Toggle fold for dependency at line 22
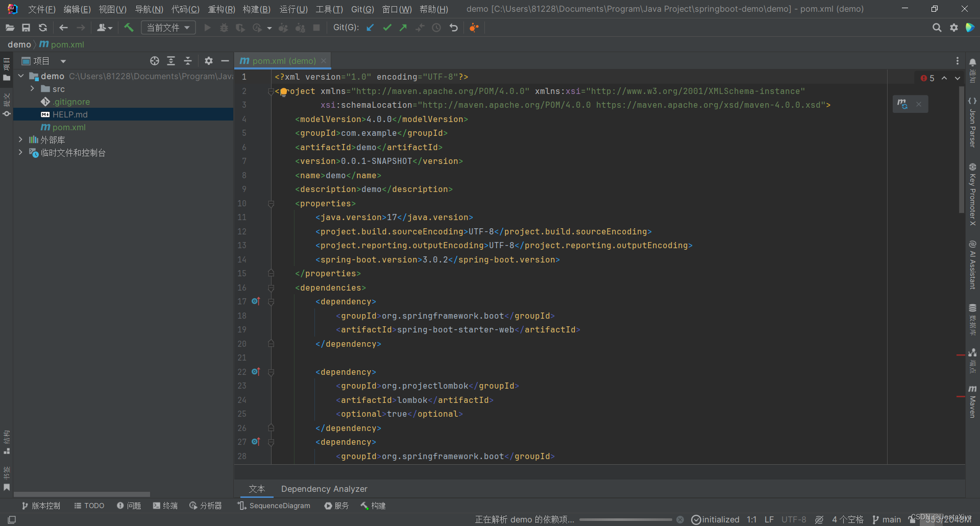This screenshot has width=980, height=526. point(271,372)
